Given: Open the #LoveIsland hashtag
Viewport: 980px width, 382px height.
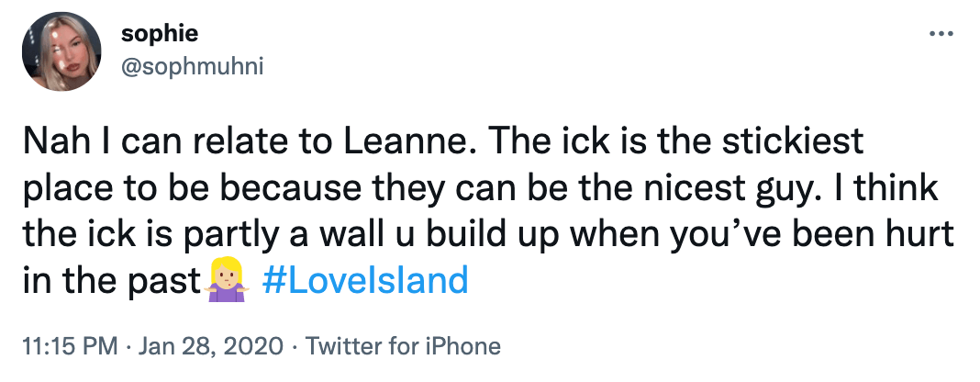Looking at the screenshot, I should point(364,279).
